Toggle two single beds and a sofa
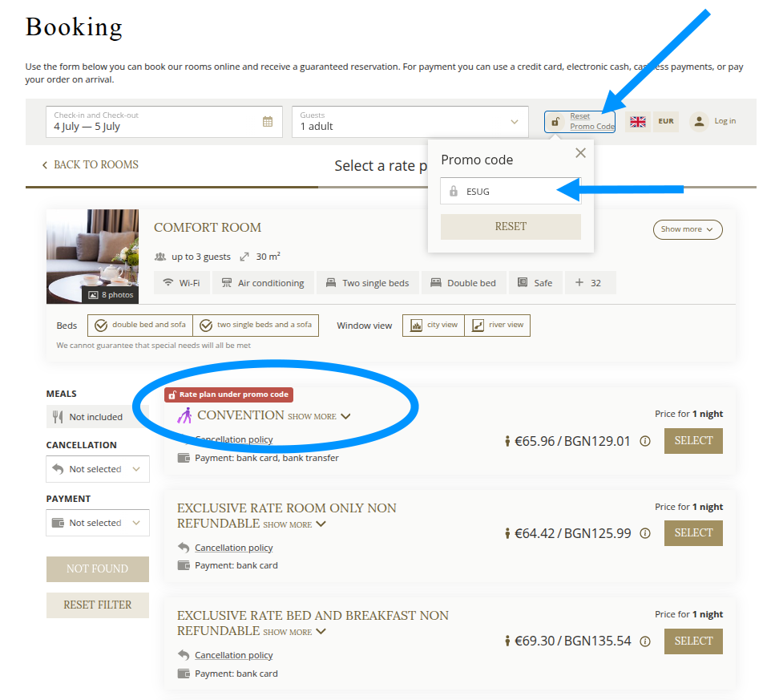779x700 pixels. [x=256, y=326]
